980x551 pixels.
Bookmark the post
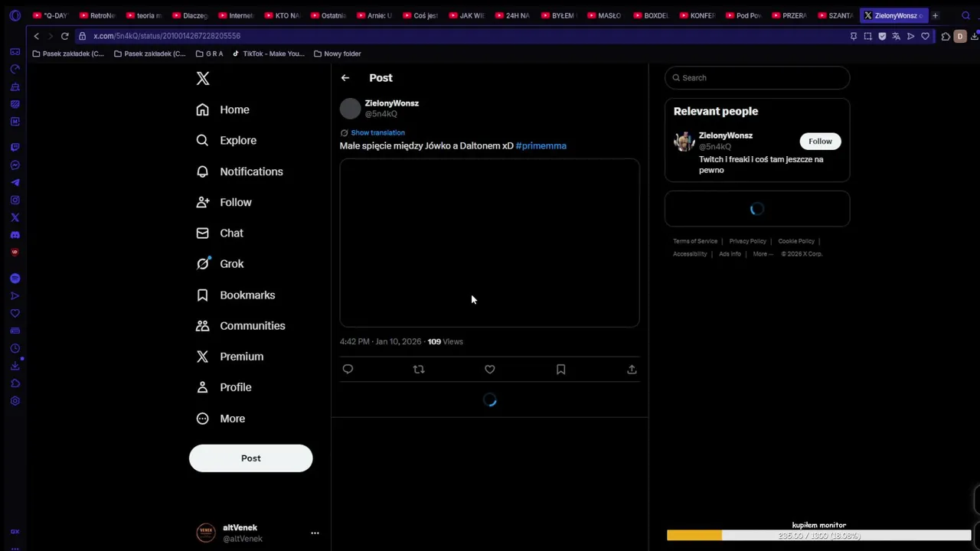pyautogui.click(x=561, y=369)
